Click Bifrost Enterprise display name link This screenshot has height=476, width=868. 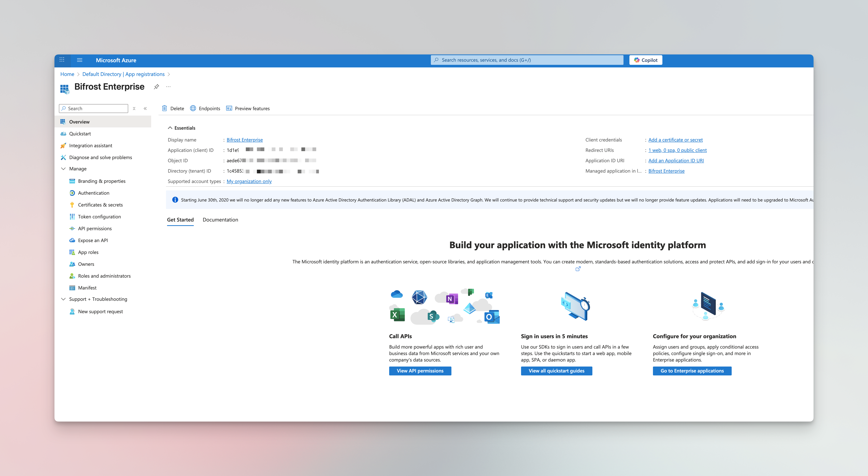click(245, 140)
